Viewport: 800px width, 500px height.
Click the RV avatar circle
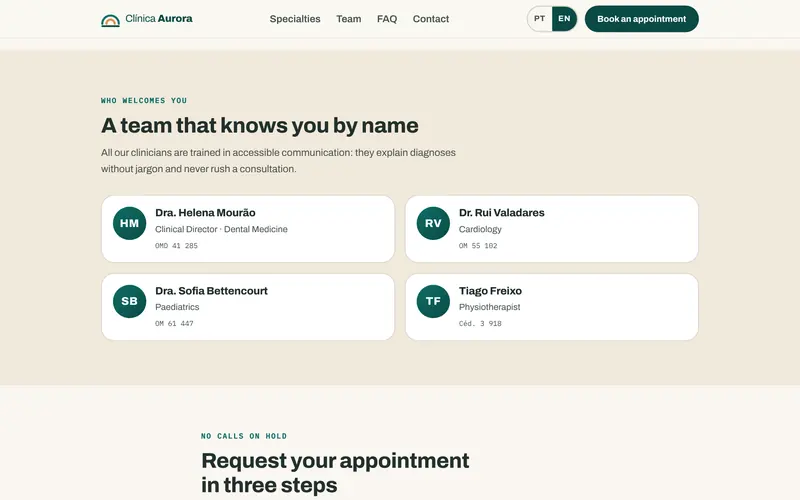click(x=433, y=223)
